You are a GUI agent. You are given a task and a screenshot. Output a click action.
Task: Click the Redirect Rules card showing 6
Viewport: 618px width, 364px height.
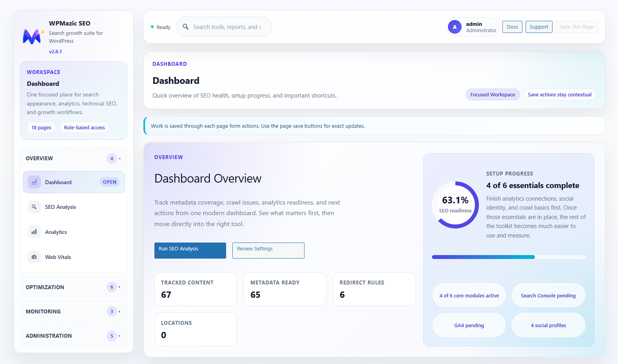[374, 289]
